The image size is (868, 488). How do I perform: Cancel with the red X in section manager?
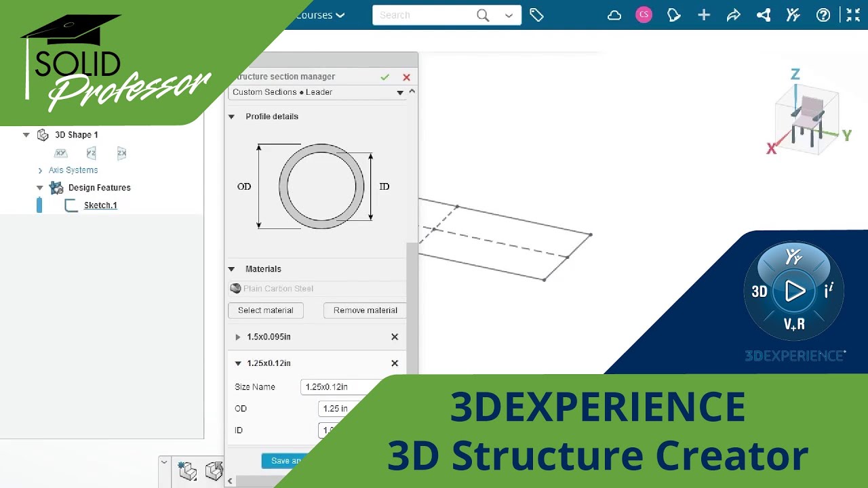406,77
